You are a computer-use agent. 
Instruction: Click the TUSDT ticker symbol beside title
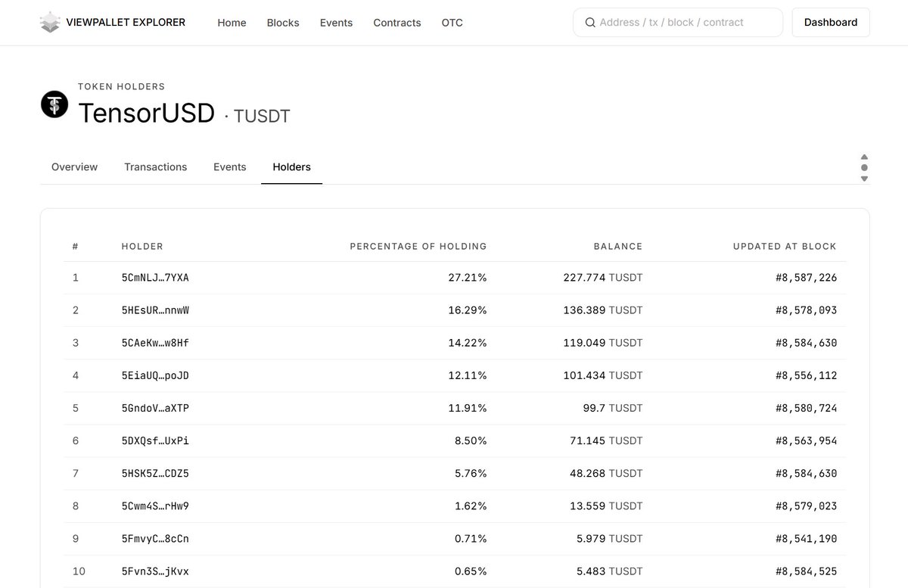tap(262, 116)
